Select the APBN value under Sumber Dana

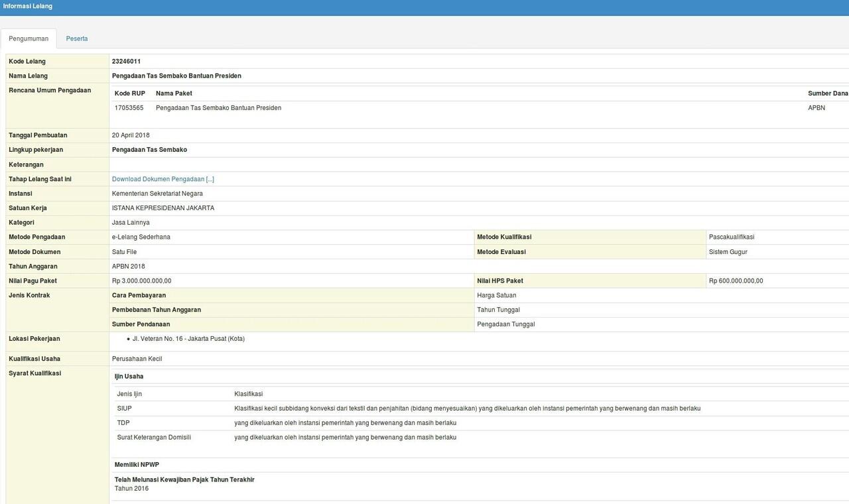[816, 107]
